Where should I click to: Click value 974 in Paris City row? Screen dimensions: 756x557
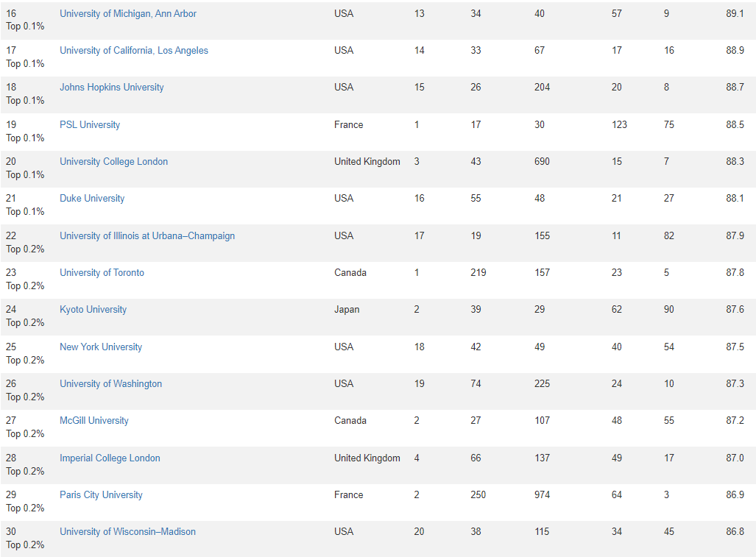point(542,495)
